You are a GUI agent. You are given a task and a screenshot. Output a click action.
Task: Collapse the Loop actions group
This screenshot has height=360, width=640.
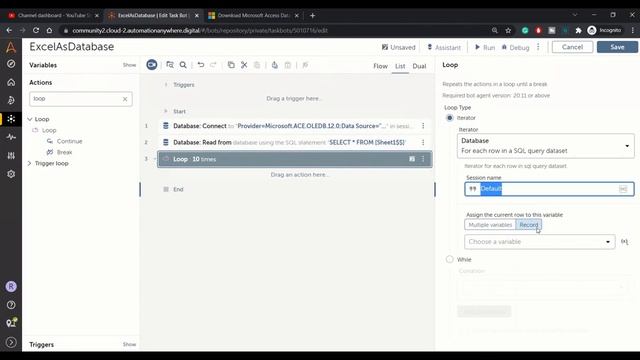pyautogui.click(x=29, y=119)
